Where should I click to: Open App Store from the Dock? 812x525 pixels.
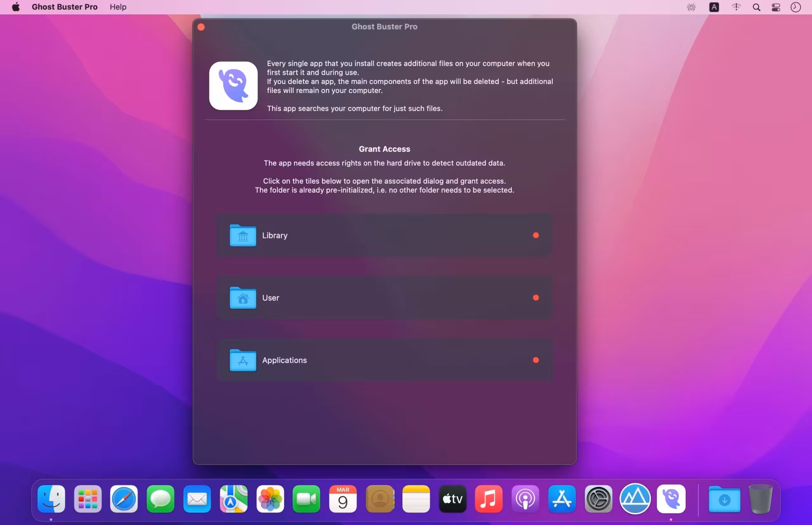point(562,499)
